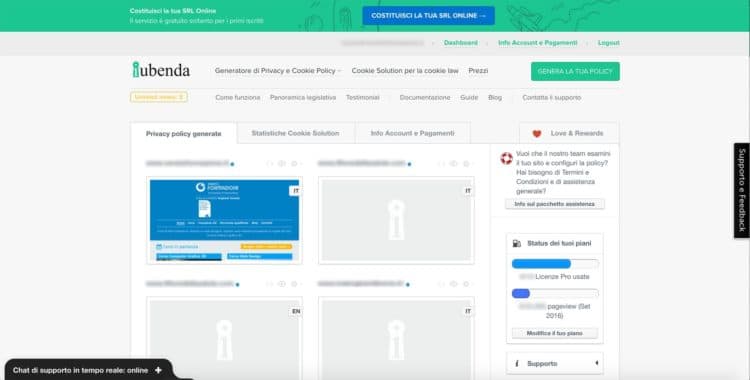Click the plus icon on support chat bar
The width and height of the screenshot is (750, 380).
(x=158, y=370)
